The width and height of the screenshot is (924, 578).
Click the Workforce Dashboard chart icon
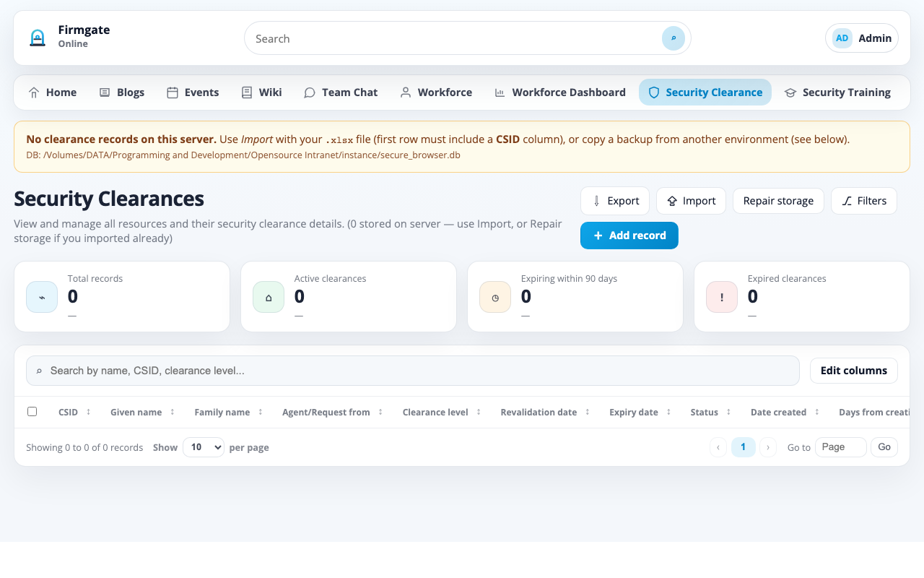500,92
